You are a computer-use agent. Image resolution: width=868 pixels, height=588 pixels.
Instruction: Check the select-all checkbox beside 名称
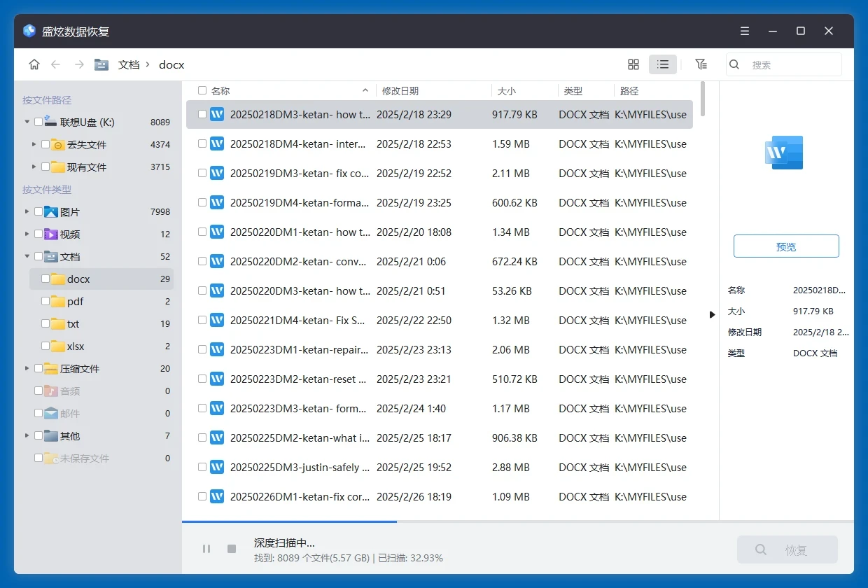click(x=202, y=91)
